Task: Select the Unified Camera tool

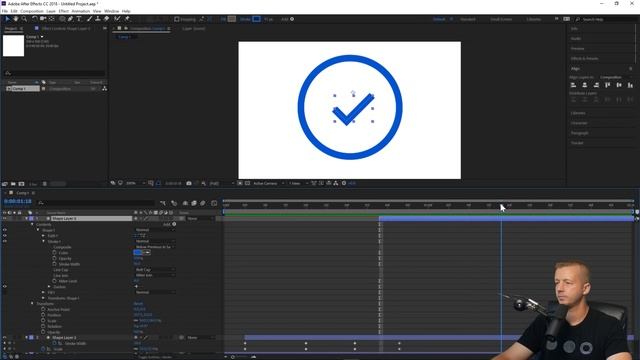Action: pos(43,19)
